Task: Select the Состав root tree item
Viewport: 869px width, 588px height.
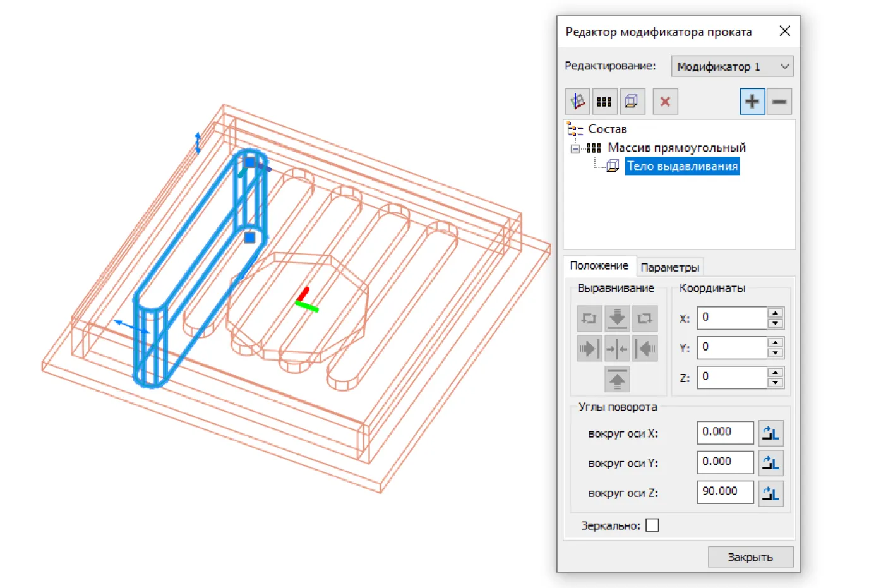Action: [x=607, y=129]
